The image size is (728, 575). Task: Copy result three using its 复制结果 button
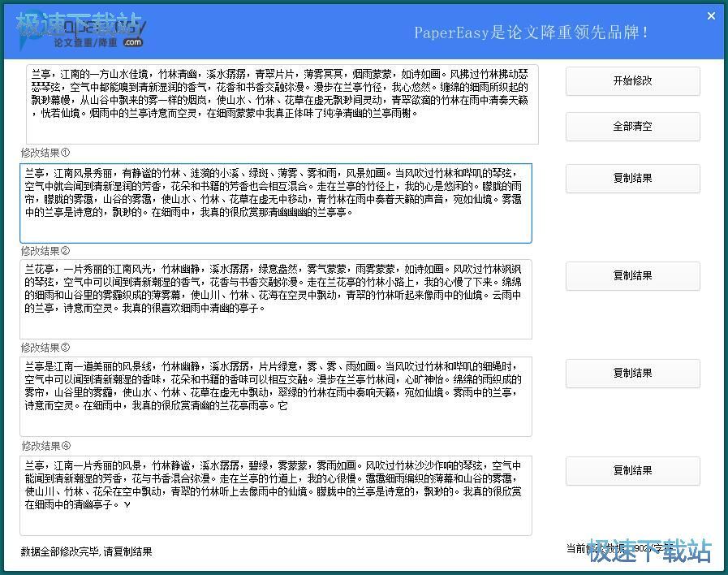(633, 373)
